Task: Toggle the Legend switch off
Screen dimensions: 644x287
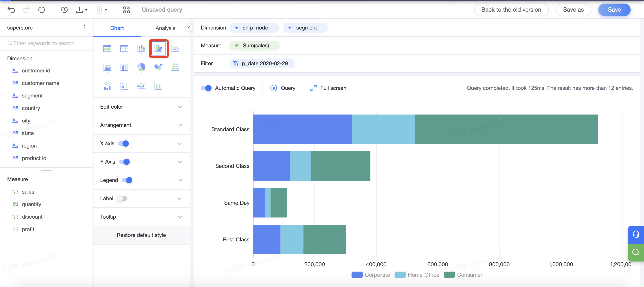Action: [127, 180]
